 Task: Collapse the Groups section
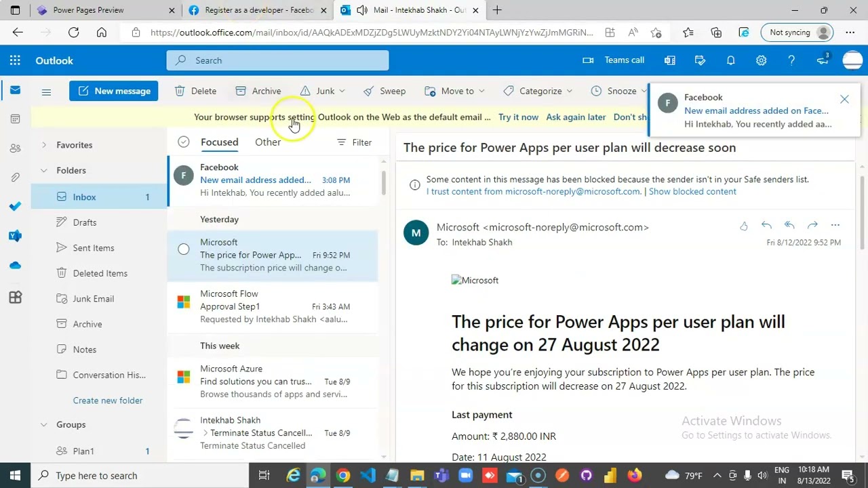click(x=43, y=425)
